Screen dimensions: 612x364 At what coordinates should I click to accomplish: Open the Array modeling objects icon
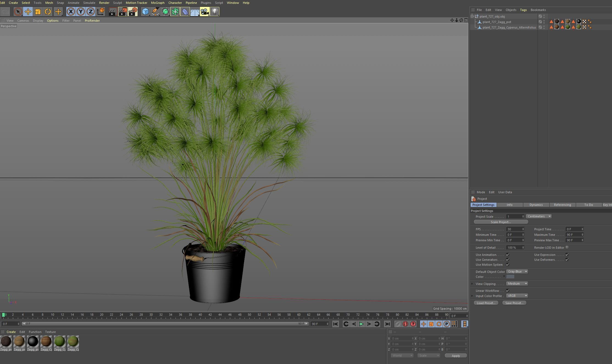click(x=175, y=12)
